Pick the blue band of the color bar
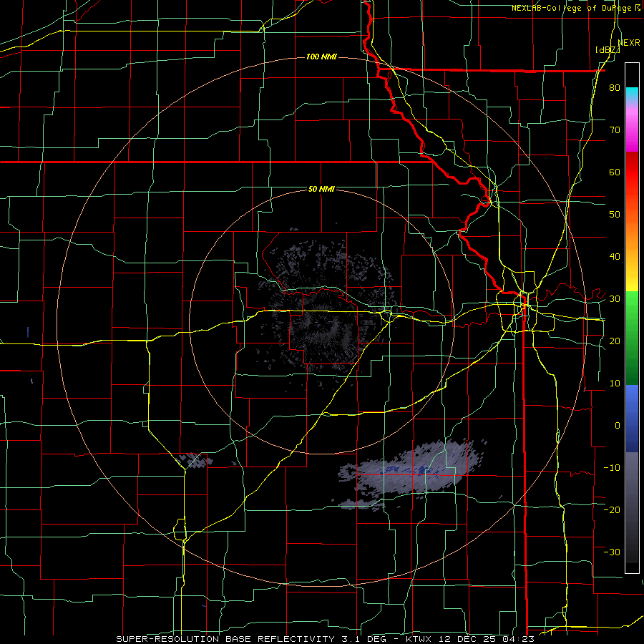Screen dimensions: 644x644 632,418
